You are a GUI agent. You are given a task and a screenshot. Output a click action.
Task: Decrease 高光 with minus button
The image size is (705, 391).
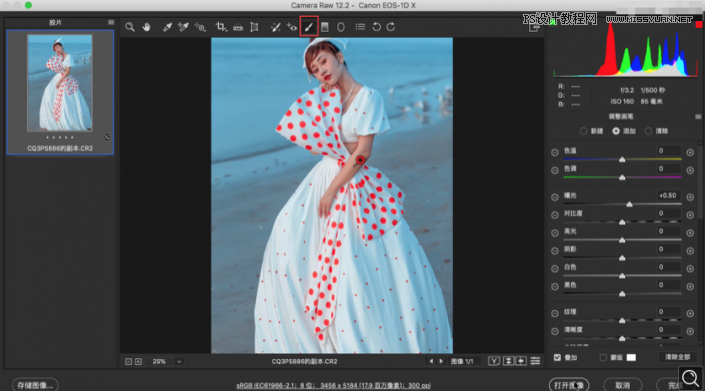tap(555, 233)
